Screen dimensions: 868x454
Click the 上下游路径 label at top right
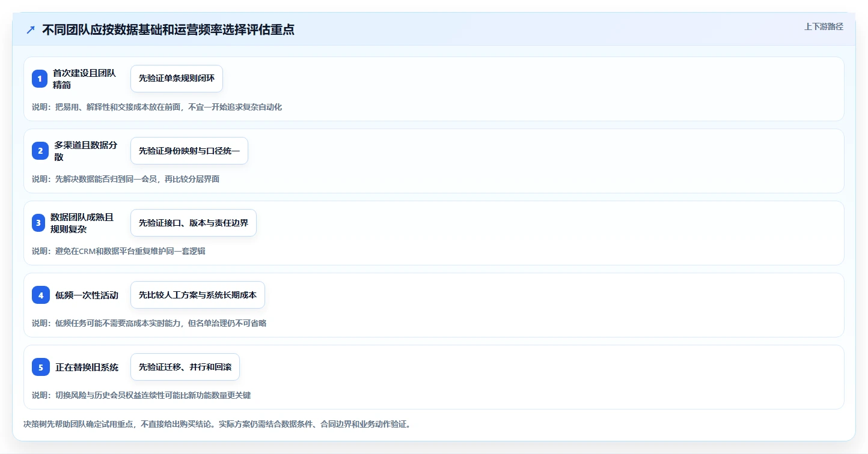coord(824,26)
